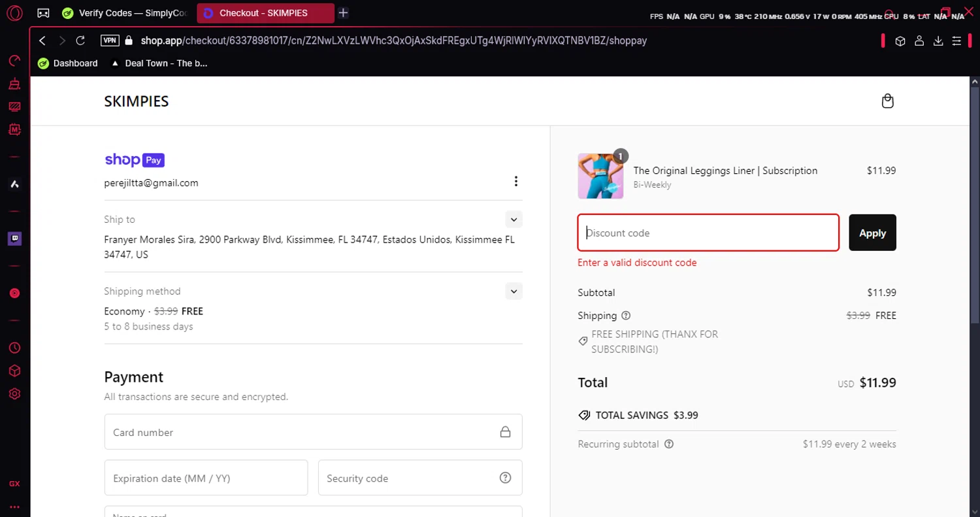Open GX Cleaner broom icon in sidebar
980x517 pixels.
click(14, 84)
